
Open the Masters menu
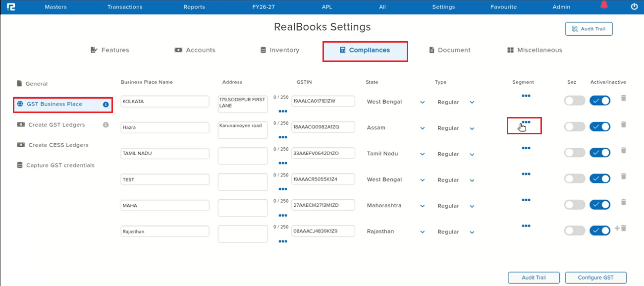point(55,7)
